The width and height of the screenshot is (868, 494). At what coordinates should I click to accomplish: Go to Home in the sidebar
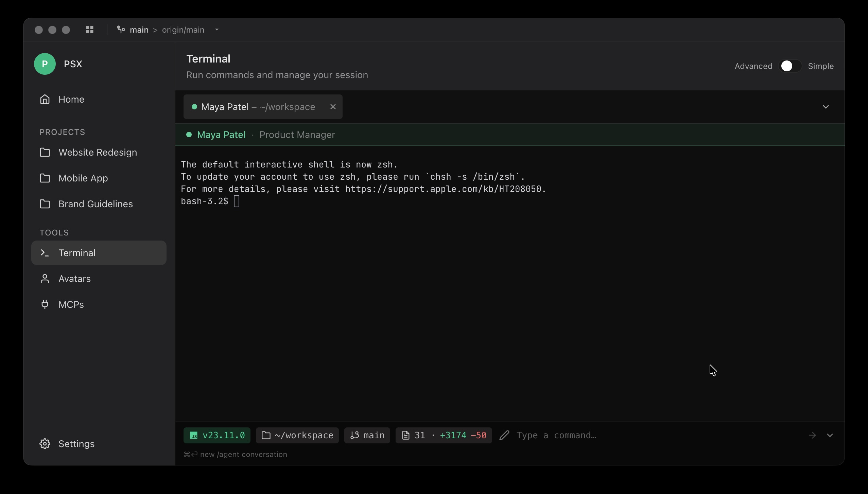coord(71,99)
